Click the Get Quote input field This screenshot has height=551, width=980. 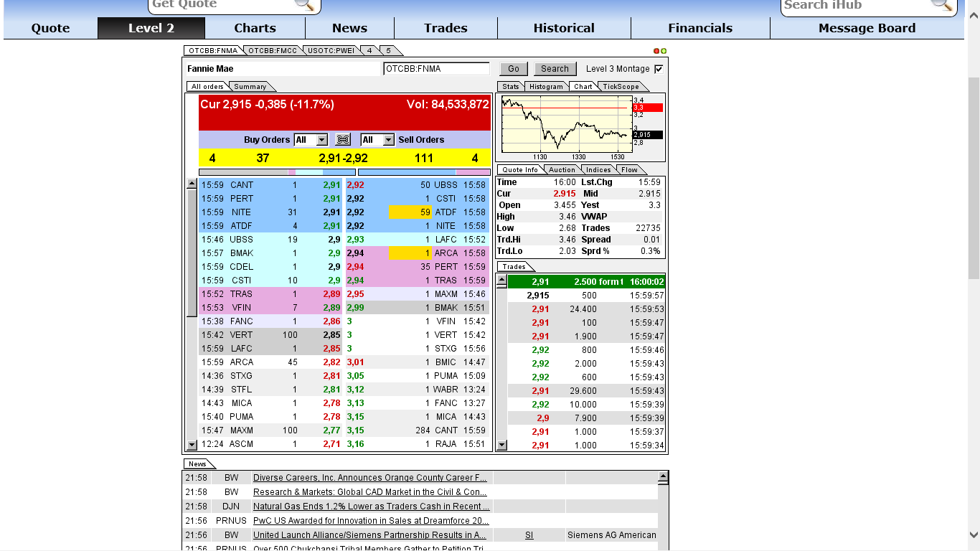click(222, 5)
